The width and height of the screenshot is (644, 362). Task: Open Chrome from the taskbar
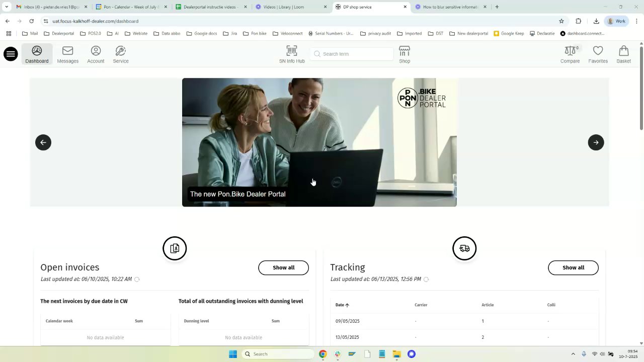tap(323, 354)
